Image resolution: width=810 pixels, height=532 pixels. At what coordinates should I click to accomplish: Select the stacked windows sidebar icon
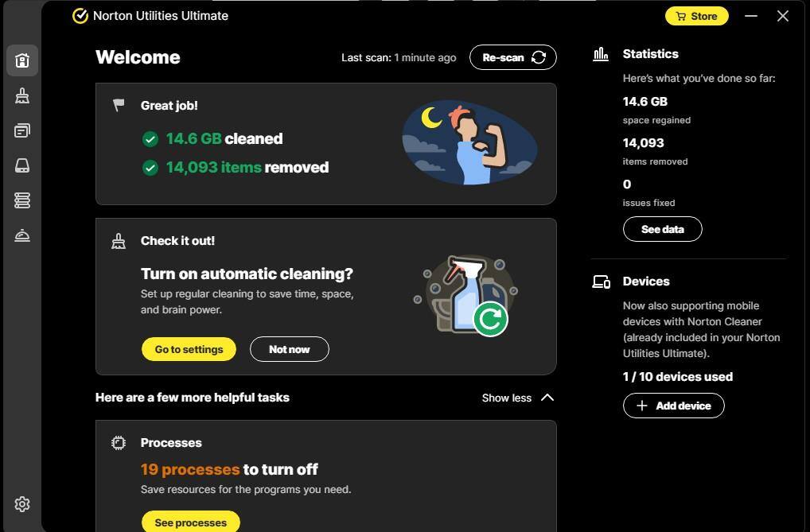22,130
